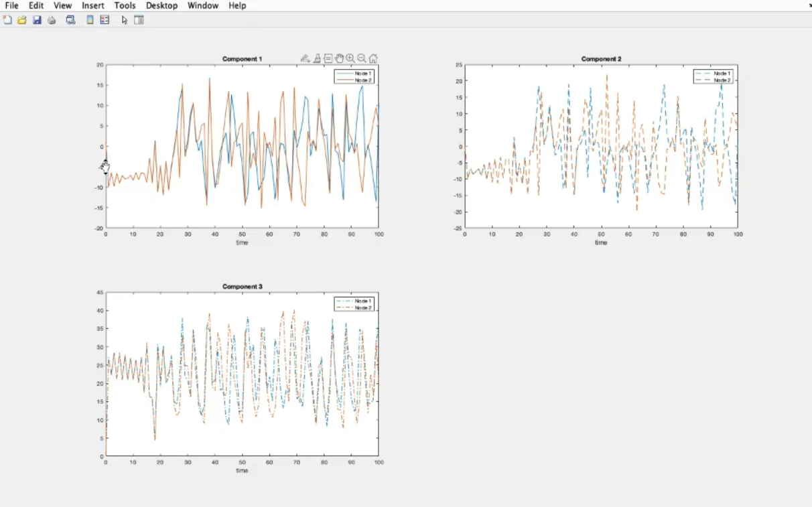The image size is (812, 507).
Task: Save the figure with the floppy disk icon
Action: 37,20
